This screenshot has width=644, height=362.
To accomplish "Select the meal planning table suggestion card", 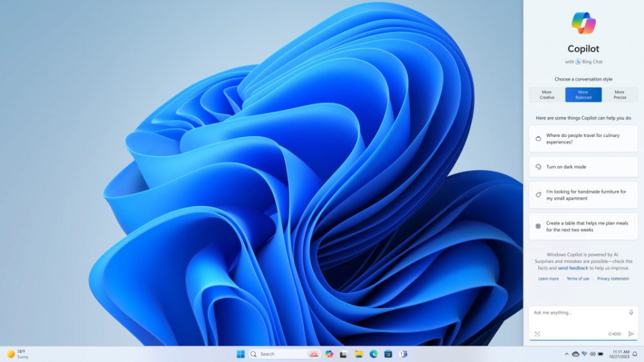I will 583,226.
